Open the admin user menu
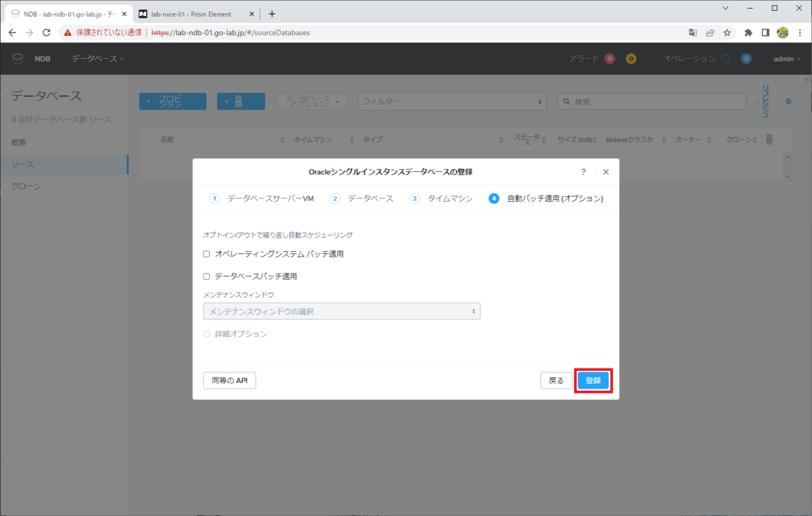 click(x=787, y=59)
